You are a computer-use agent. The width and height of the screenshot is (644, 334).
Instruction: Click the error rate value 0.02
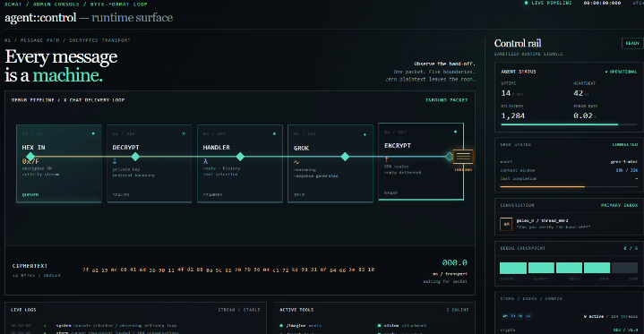[583, 116]
